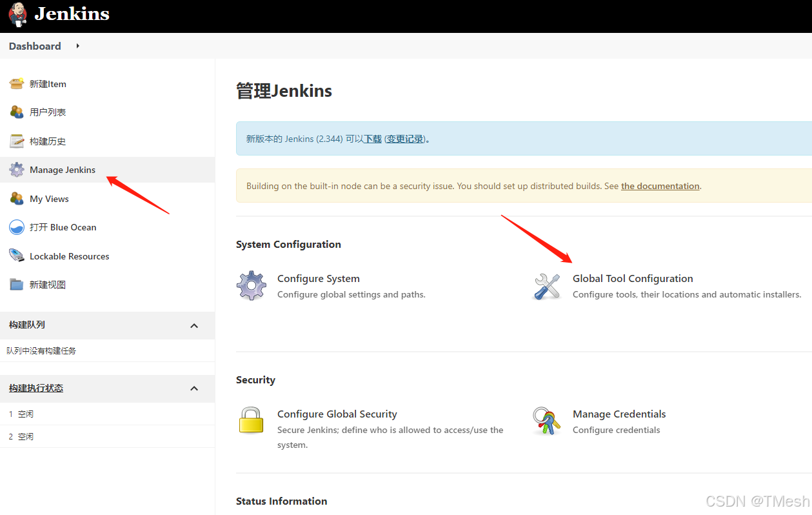This screenshot has height=515, width=812.
Task: Open the 构建执行状态 heading link
Action: [x=36, y=388]
